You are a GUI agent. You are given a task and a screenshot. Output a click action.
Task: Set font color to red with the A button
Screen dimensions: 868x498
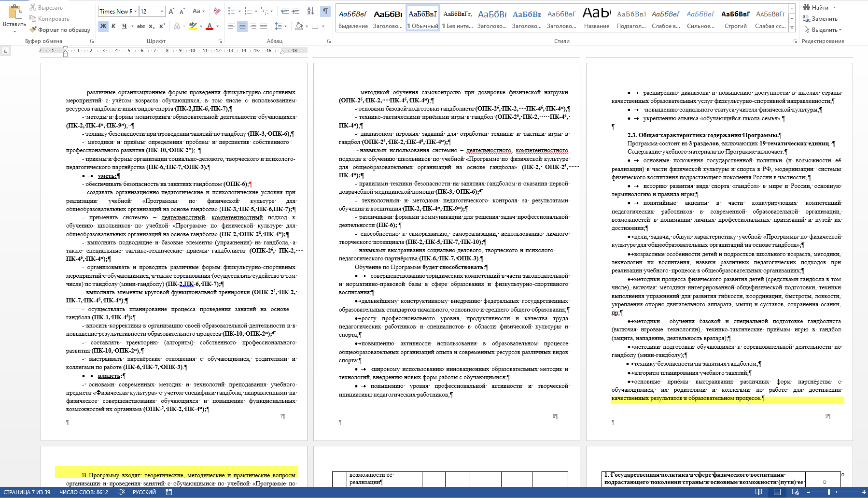click(210, 26)
